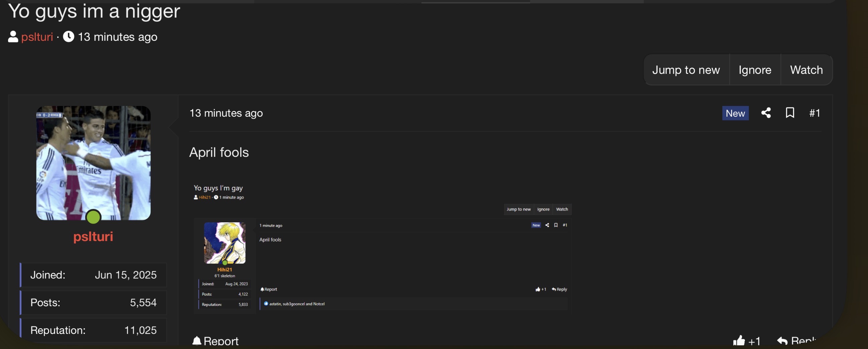Click the Posts count 5,554
The width and height of the screenshot is (868, 349).
click(143, 303)
